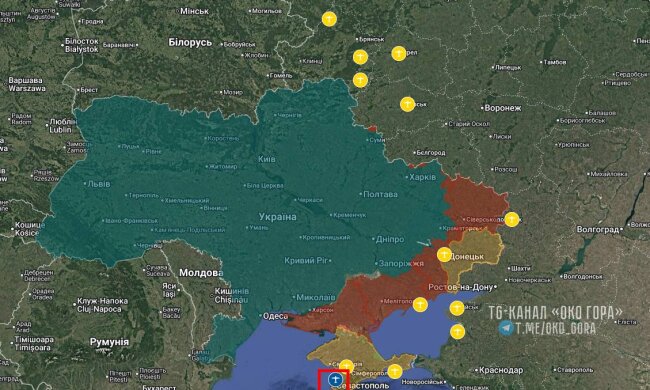Image resolution: width=650 pixels, height=390 pixels.
Task: Click the Старий Оскол label
Action: [469, 124]
